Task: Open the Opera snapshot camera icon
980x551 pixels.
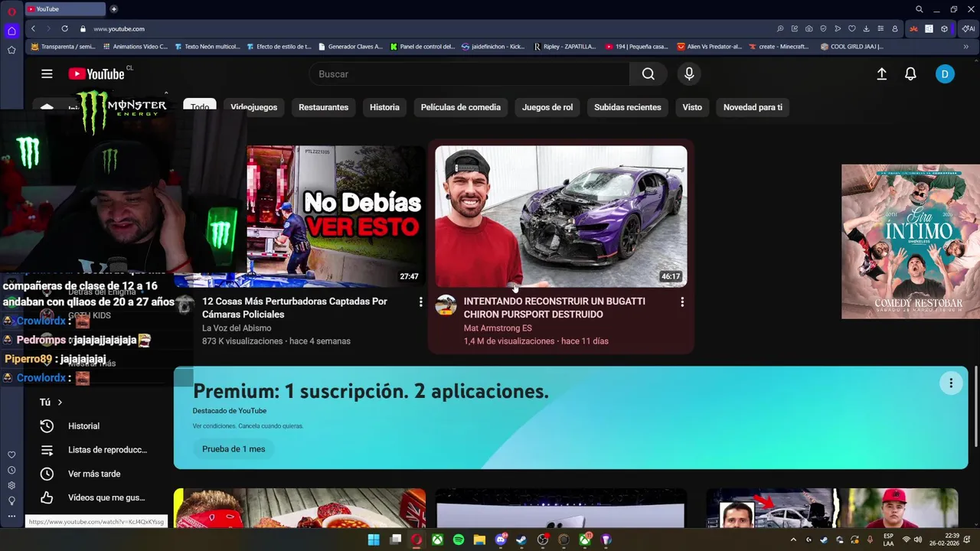Action: [x=808, y=28]
